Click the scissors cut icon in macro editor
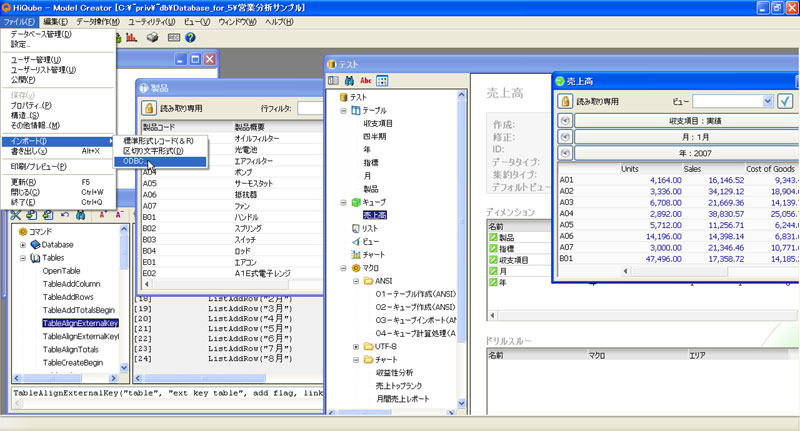The image size is (800, 431). (x=17, y=215)
